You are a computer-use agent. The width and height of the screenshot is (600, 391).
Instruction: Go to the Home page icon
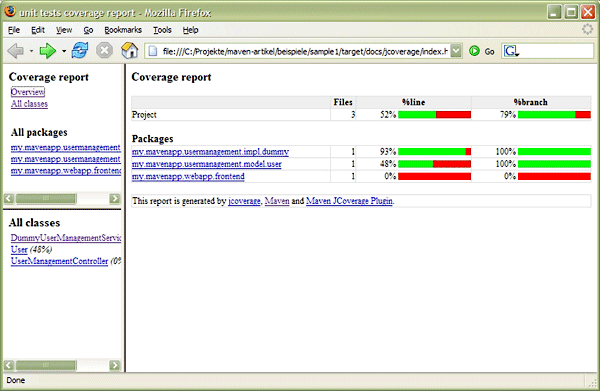129,51
